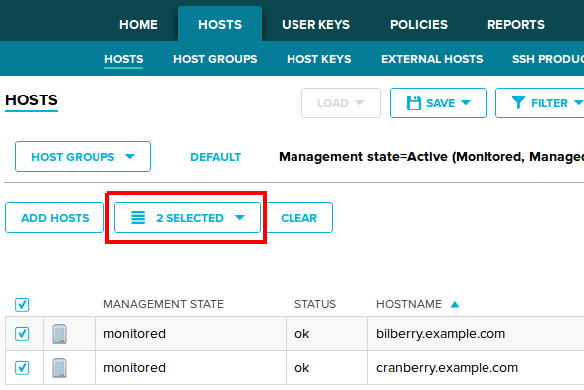Open the LOAD dropdown
Image resolution: width=584 pixels, height=390 pixels.
pyautogui.click(x=341, y=103)
